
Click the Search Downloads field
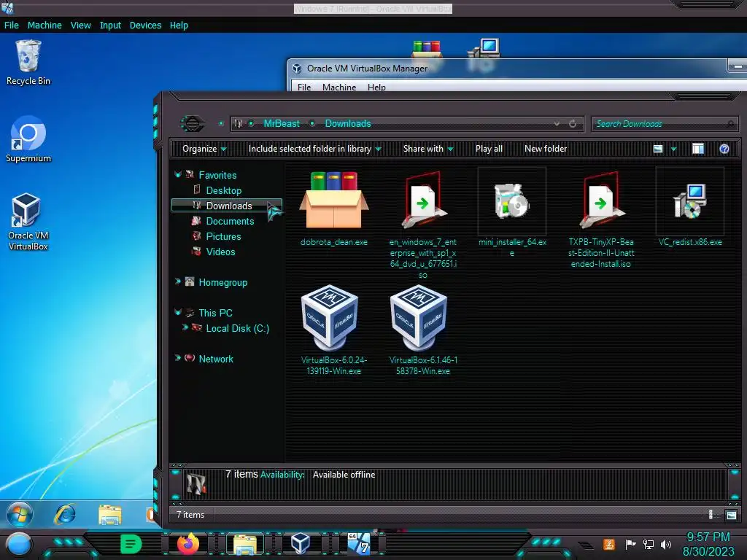pyautogui.click(x=665, y=124)
